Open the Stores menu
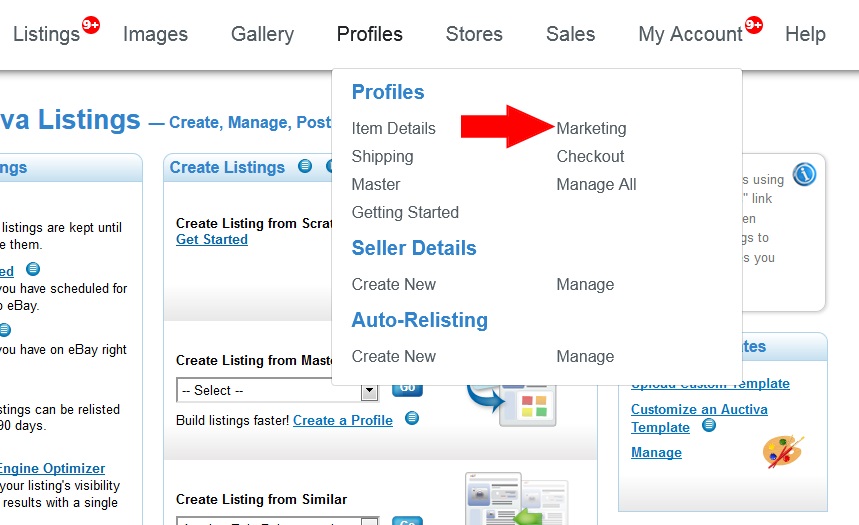Image resolution: width=859 pixels, height=525 pixels. [474, 34]
